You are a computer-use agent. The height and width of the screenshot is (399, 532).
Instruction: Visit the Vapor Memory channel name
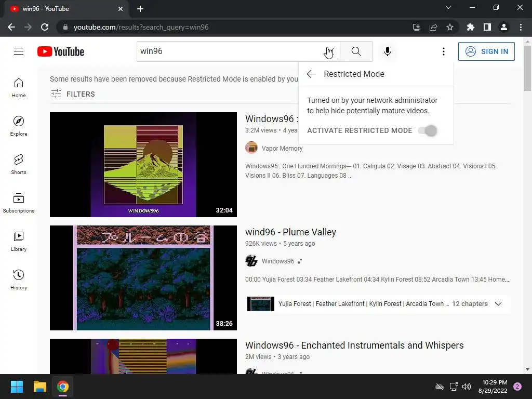click(x=282, y=148)
